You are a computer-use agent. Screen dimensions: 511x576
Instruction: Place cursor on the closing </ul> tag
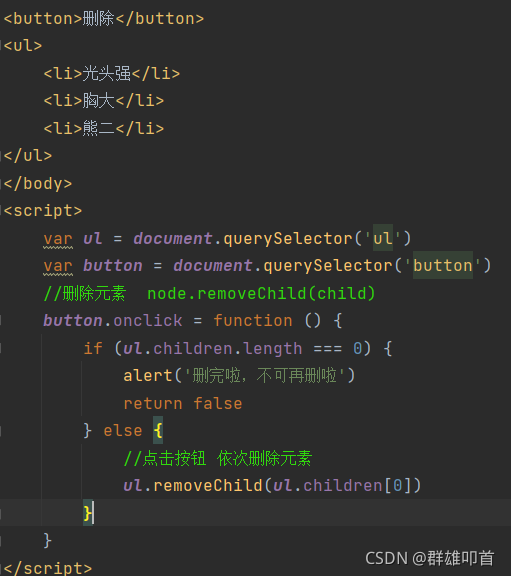click(x=28, y=156)
